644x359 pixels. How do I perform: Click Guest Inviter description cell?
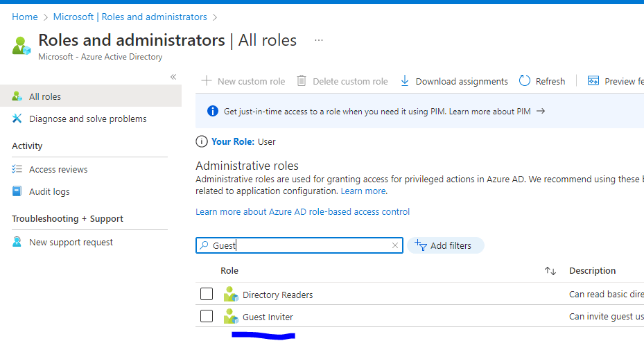tap(607, 316)
